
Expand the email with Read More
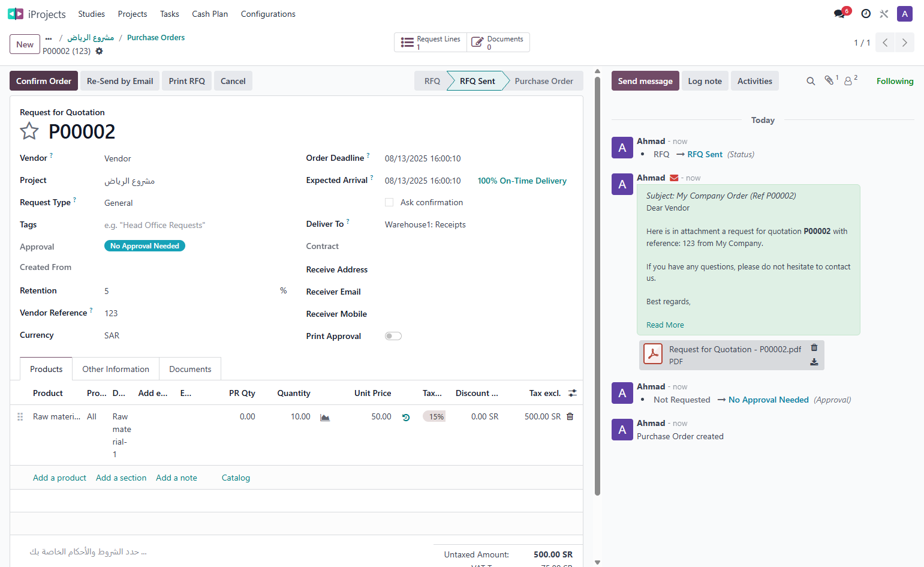pyautogui.click(x=665, y=325)
